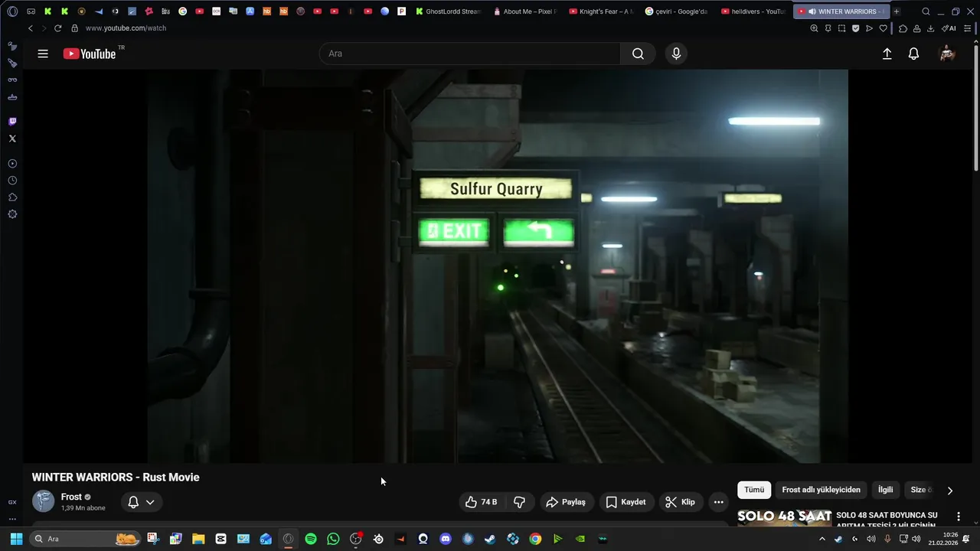Image resolution: width=980 pixels, height=551 pixels.
Task: Open the YouTube guide hamburger menu
Action: point(43,54)
